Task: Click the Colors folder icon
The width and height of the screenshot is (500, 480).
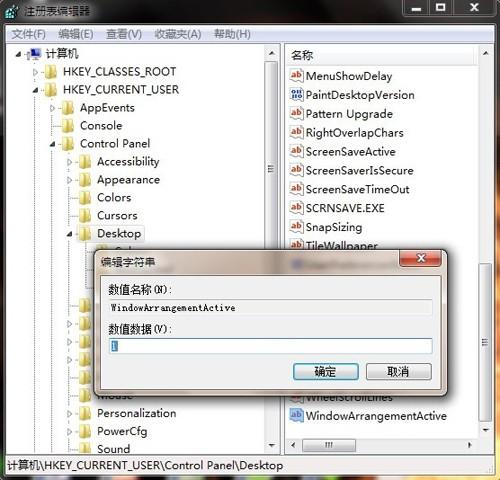Action: point(85,198)
